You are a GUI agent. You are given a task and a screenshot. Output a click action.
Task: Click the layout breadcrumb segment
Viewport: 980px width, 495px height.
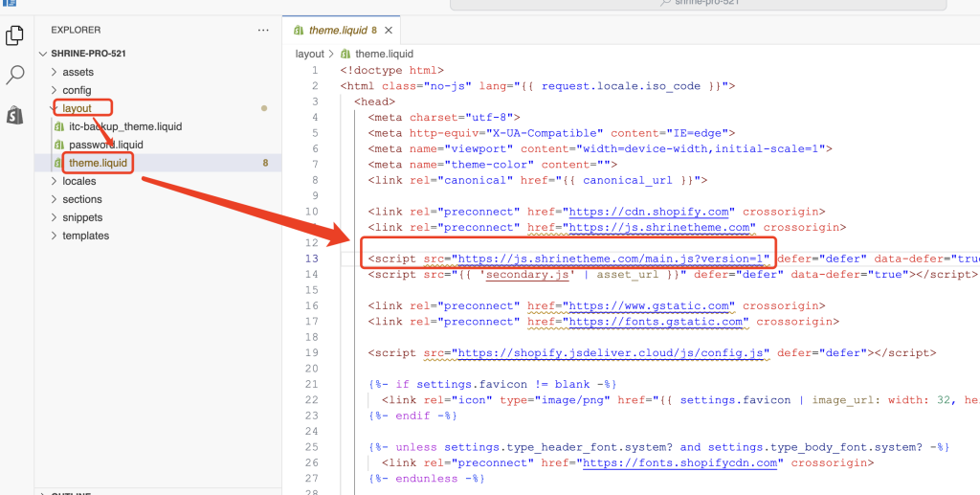(310, 55)
